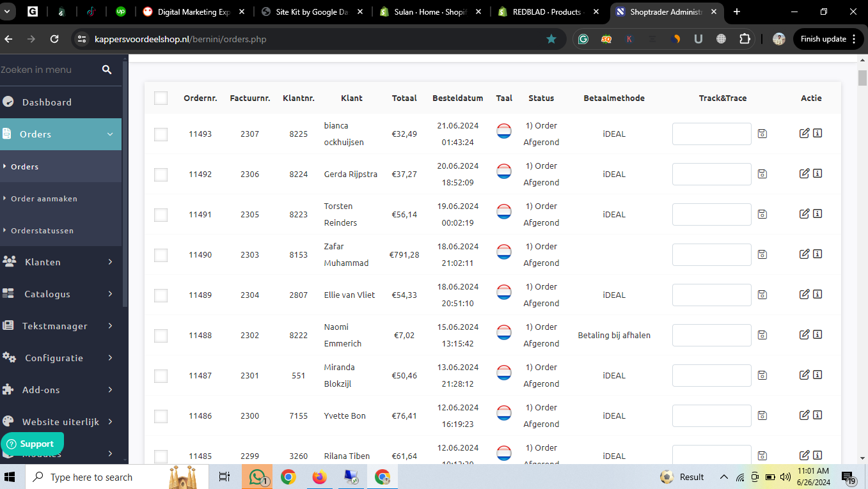The width and height of the screenshot is (868, 489).
Task: Open info icon for order 11492
Action: tap(817, 173)
